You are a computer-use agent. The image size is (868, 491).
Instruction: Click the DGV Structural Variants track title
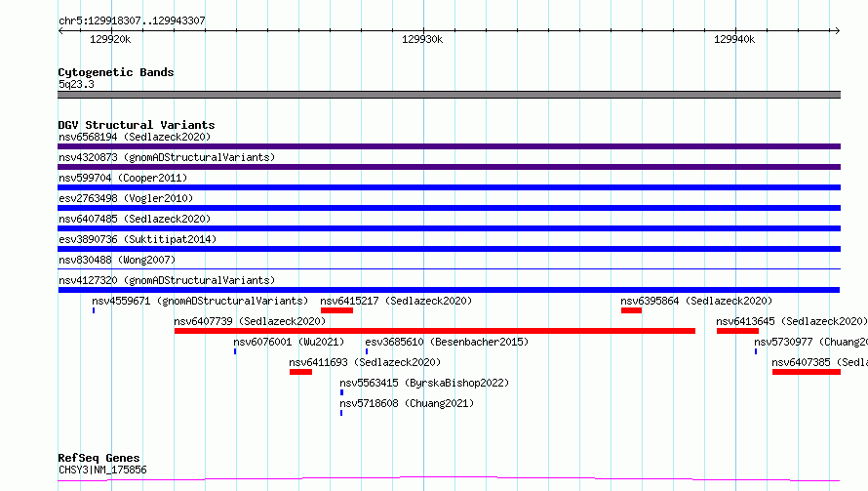(137, 125)
